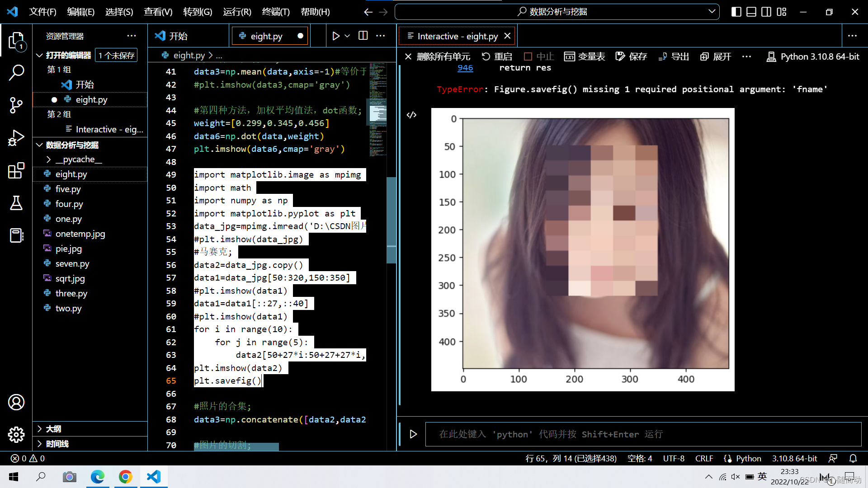This screenshot has width=868, height=488.
Task: Switch to the eight.py editor tab
Action: pyautogui.click(x=266, y=36)
